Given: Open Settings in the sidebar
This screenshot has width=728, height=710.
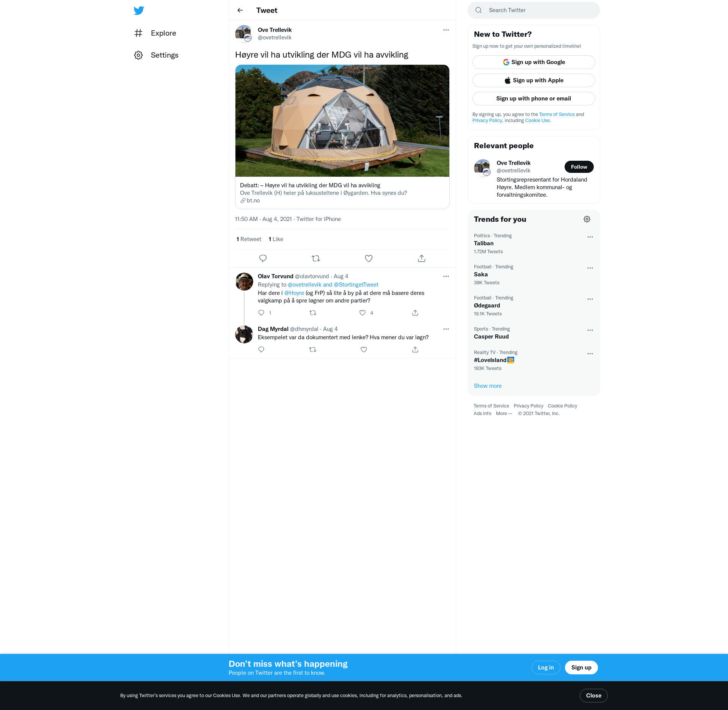Looking at the screenshot, I should point(164,55).
